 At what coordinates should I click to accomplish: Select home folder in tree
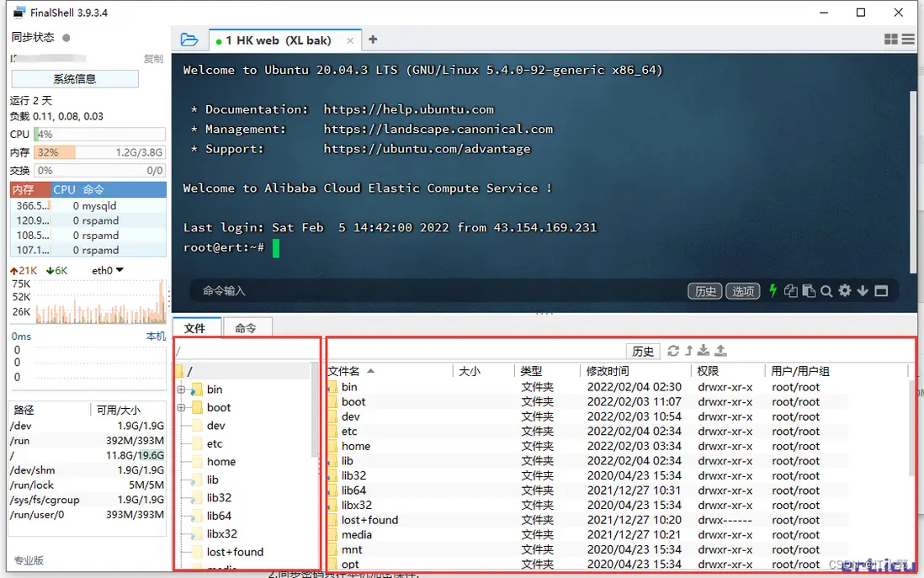click(x=221, y=462)
